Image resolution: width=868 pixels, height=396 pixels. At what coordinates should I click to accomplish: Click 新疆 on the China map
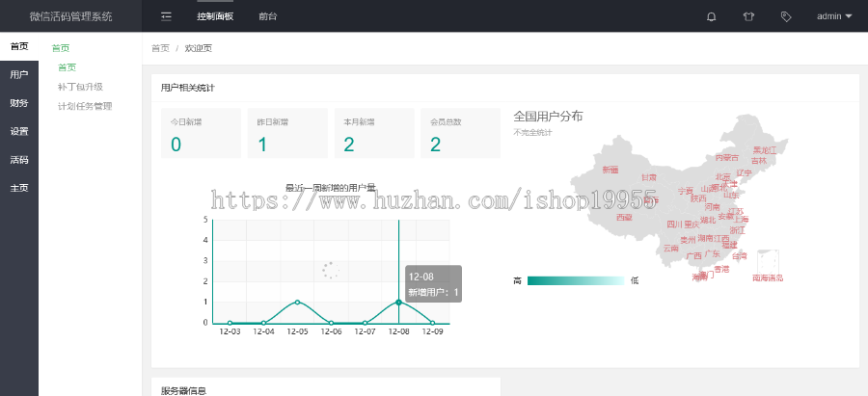pos(610,170)
